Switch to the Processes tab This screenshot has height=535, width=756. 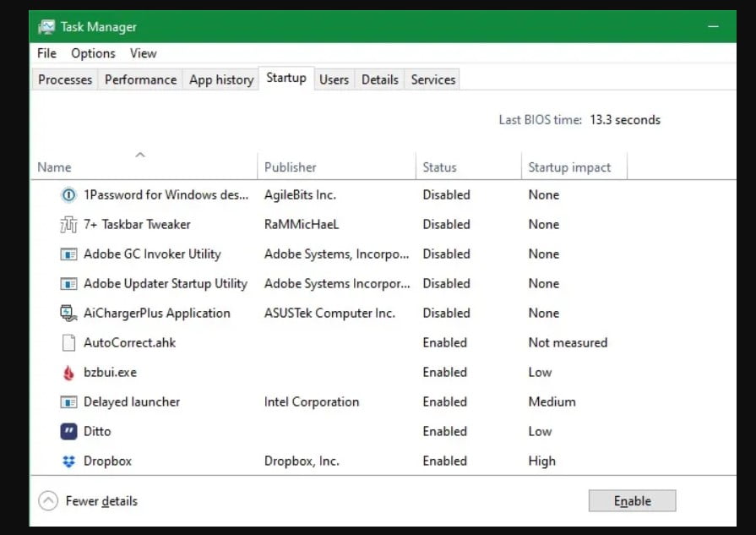coord(65,79)
